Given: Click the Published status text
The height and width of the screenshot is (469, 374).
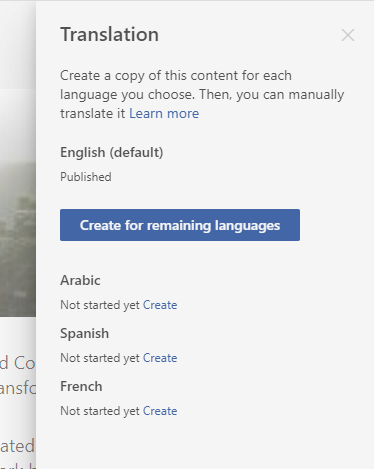Looking at the screenshot, I should click(x=86, y=177).
